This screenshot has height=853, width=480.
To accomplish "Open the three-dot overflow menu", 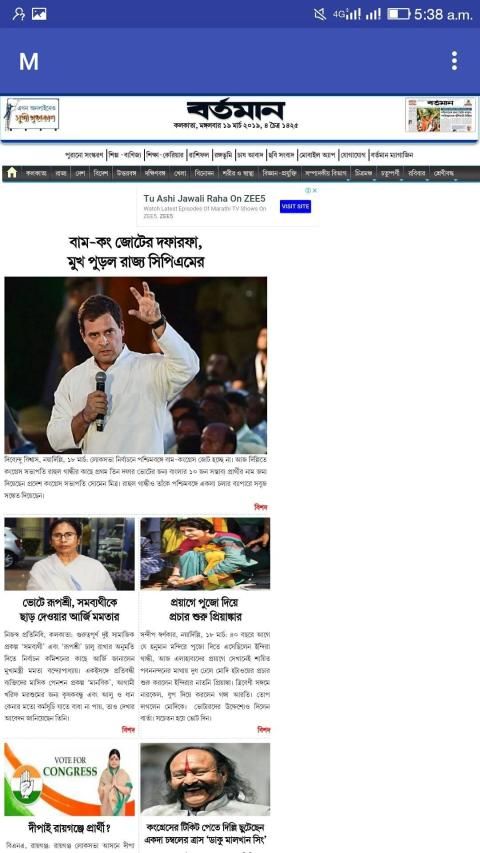I will (454, 61).
